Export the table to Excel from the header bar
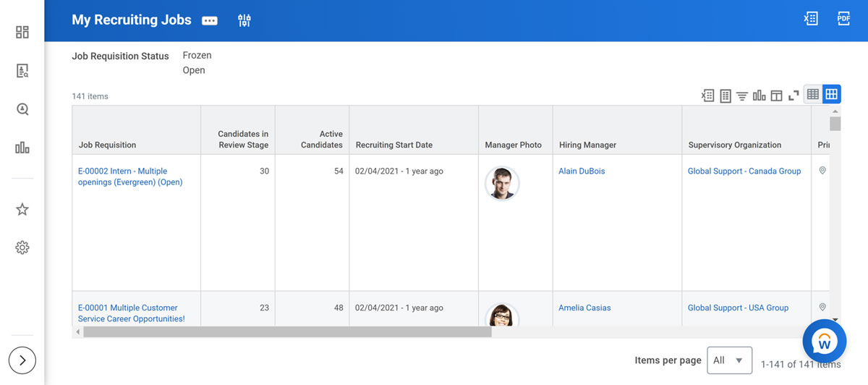This screenshot has height=385, width=868. pos(811,20)
